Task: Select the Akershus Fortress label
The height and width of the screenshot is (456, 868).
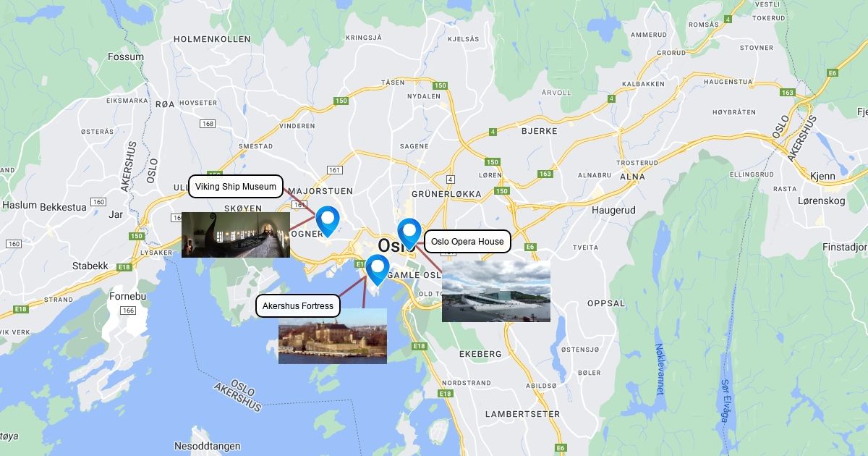Action: (298, 306)
